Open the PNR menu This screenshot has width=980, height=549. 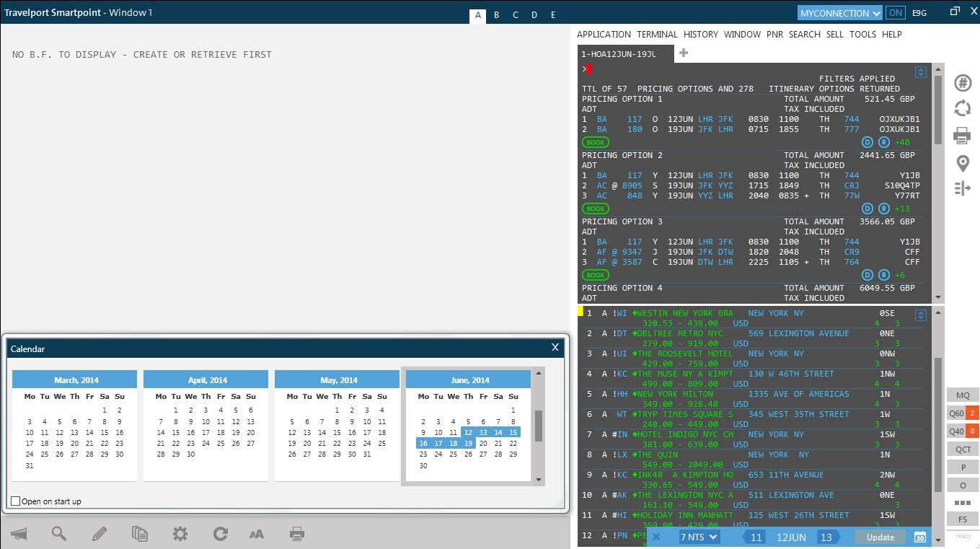(x=774, y=34)
